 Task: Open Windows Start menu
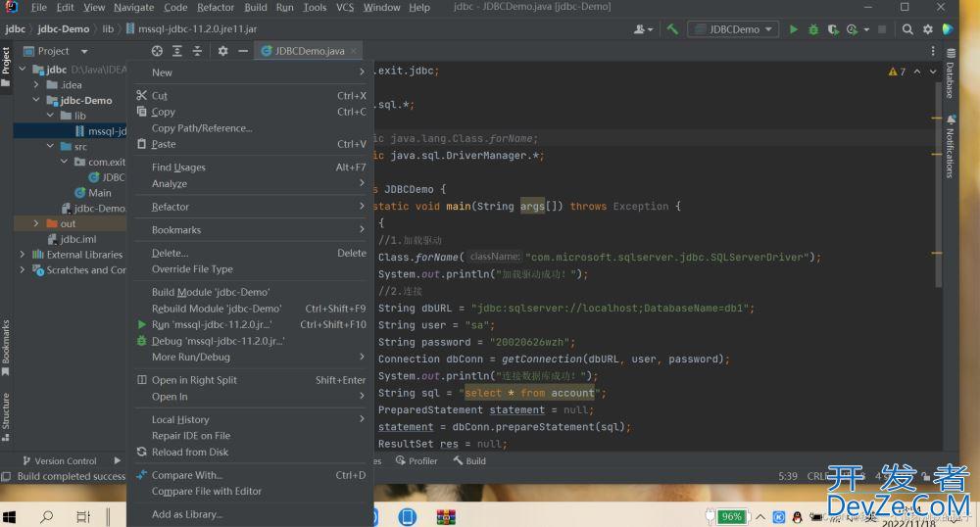click(10, 517)
